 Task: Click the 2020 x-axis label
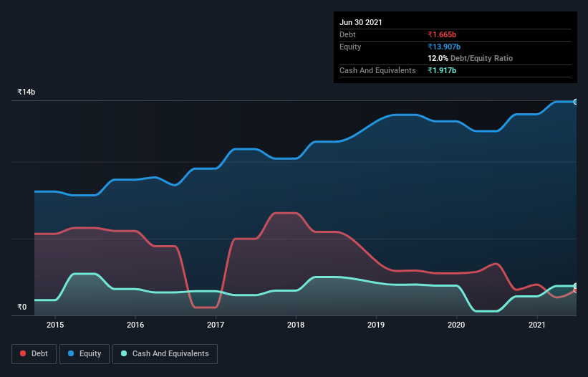(x=456, y=325)
